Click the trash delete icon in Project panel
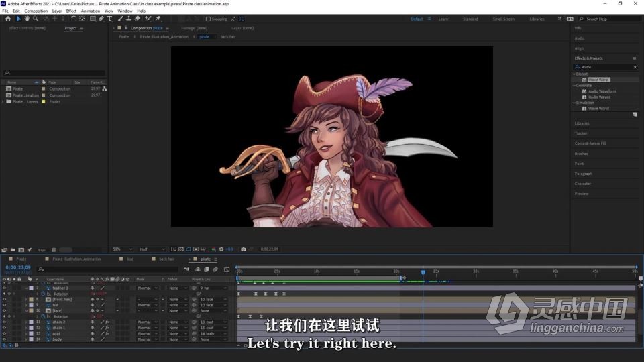Screen dimensions: 644x362 54,250
